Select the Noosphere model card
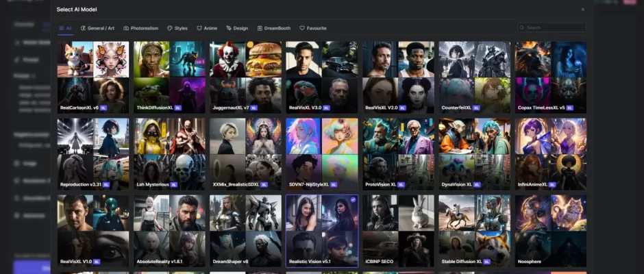 551,231
